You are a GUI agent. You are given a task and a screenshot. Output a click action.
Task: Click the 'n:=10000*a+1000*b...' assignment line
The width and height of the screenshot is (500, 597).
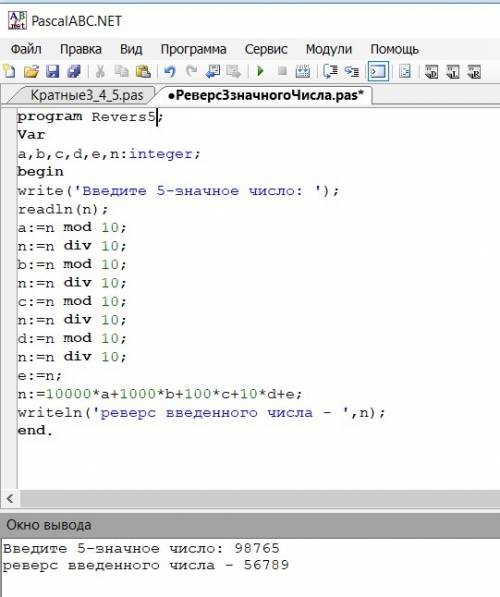pyautogui.click(x=160, y=394)
